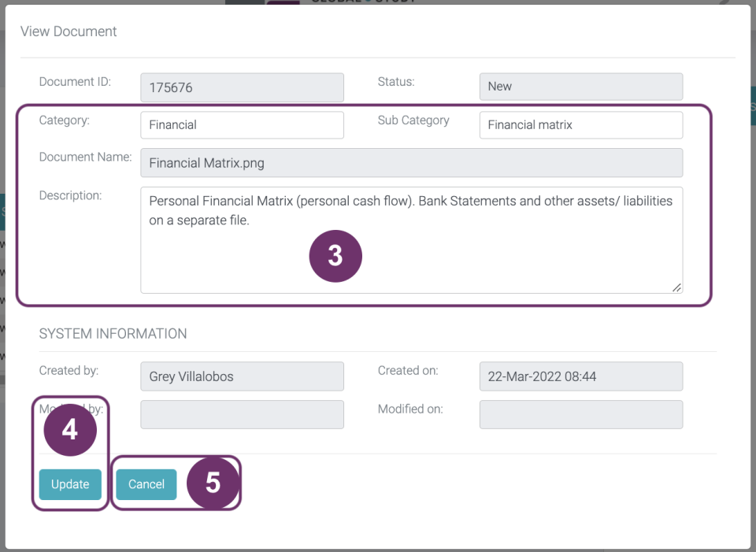Click the Sub Category label text
The height and width of the screenshot is (552, 756).
[413, 120]
